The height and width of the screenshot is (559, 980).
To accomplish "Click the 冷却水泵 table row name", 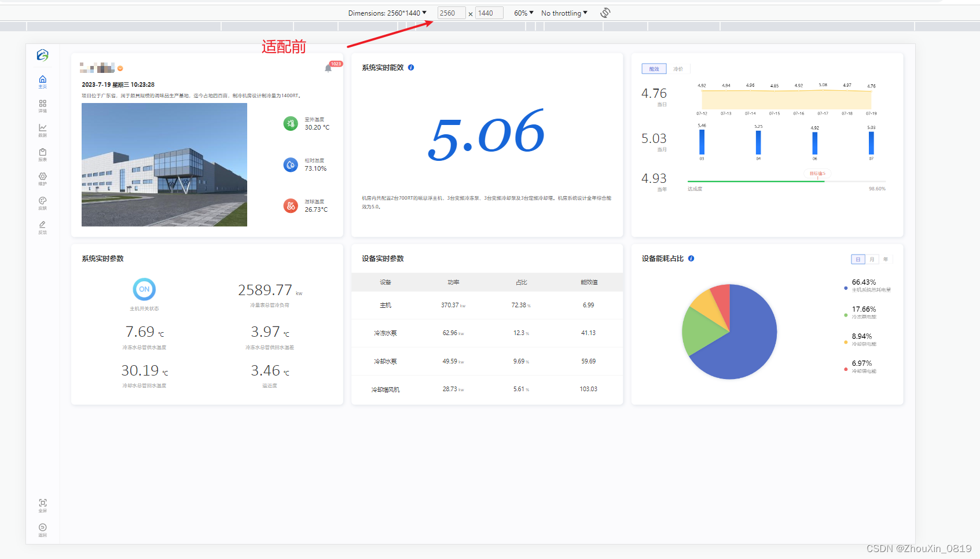I will [386, 362].
